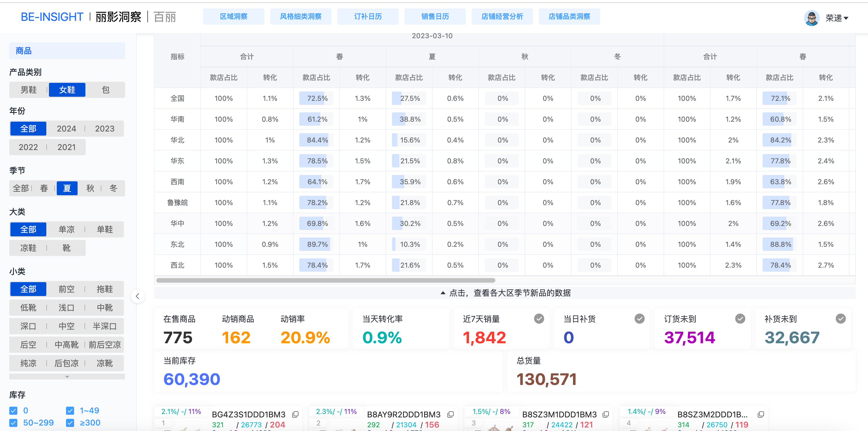Click the 总货量 value 130,571
This screenshot has height=431, width=868.
547,379
